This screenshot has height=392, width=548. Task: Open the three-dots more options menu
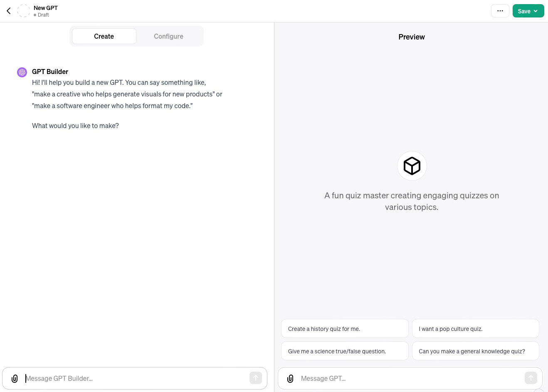click(500, 11)
